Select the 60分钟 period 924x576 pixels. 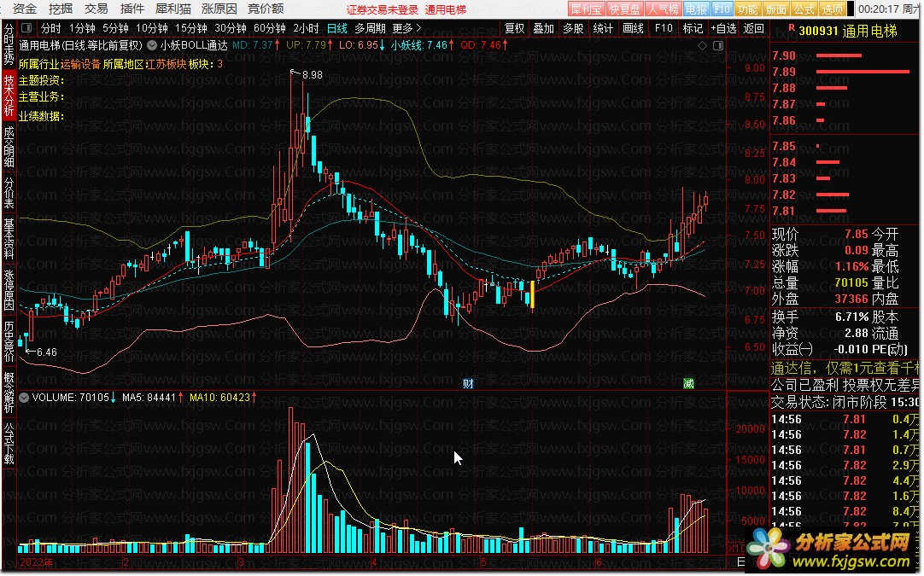270,28
